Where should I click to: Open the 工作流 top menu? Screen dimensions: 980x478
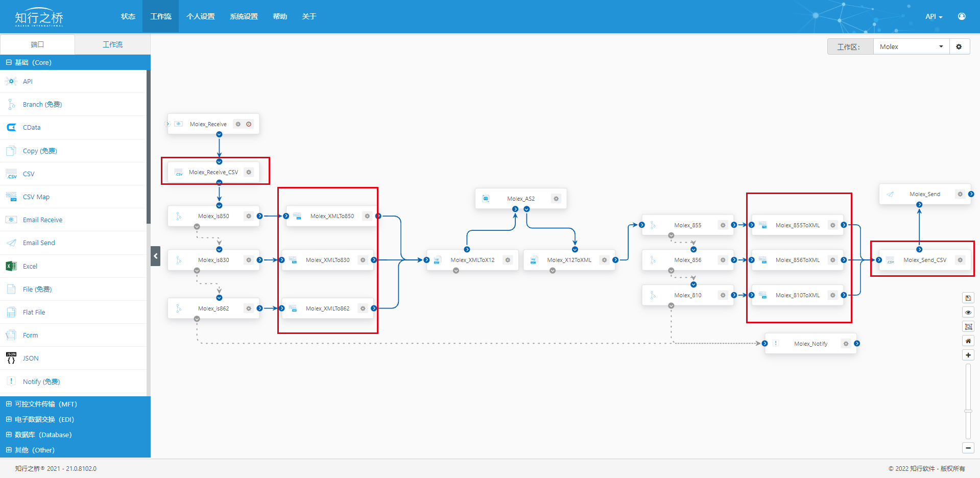pos(160,16)
